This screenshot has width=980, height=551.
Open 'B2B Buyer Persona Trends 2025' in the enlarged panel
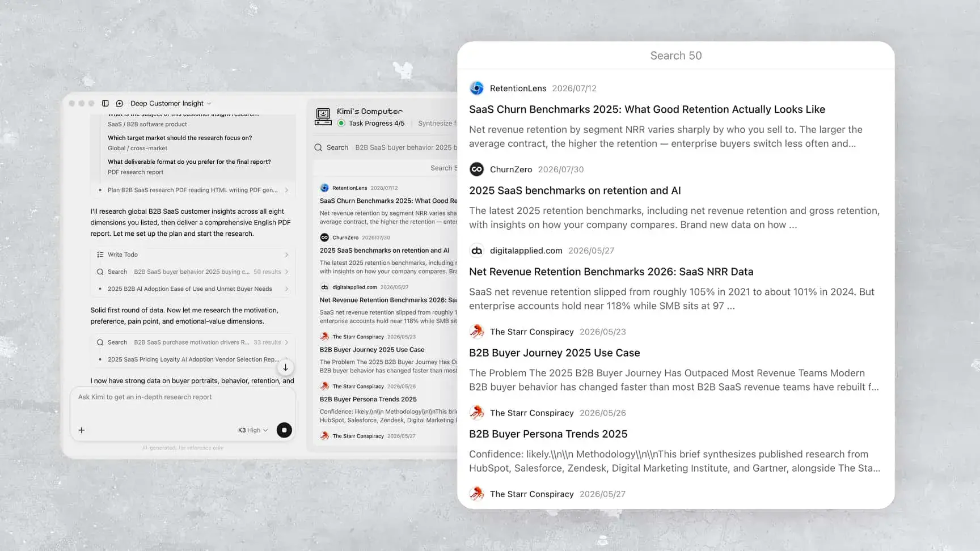pos(548,434)
